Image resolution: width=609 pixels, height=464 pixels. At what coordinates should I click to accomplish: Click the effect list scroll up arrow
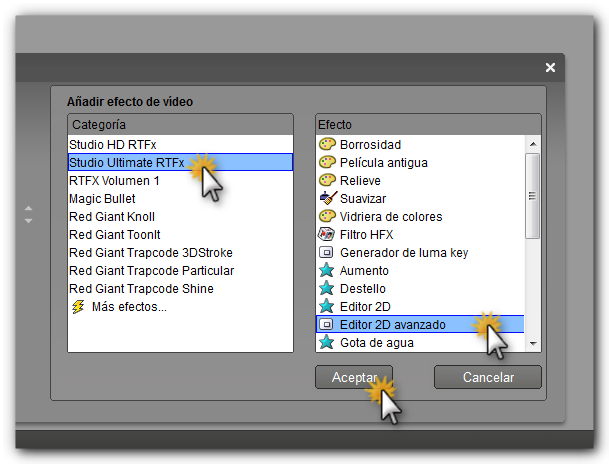point(533,144)
